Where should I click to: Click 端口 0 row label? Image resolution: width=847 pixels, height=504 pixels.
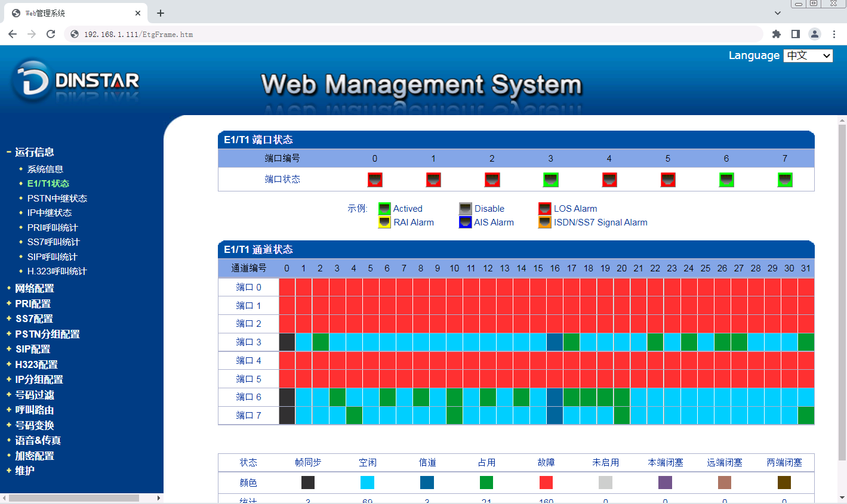(249, 287)
